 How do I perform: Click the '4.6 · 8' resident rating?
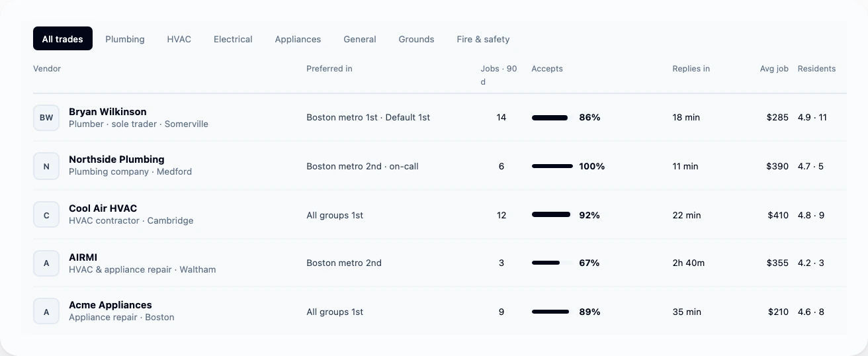click(x=811, y=312)
